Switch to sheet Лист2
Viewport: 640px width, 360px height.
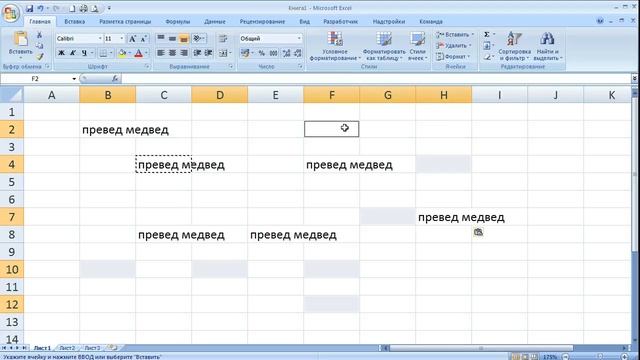pos(67,348)
